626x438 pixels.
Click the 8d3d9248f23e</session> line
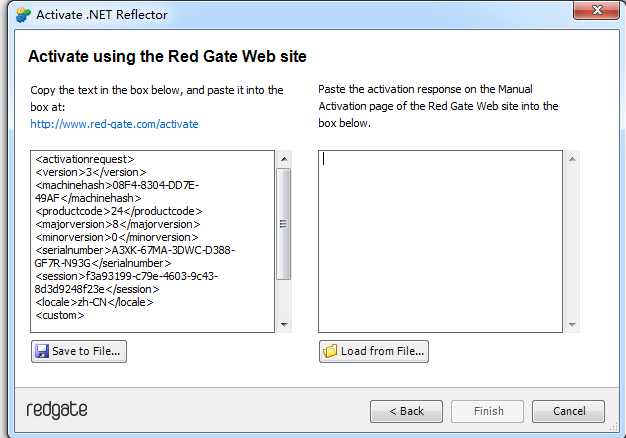[97, 289]
